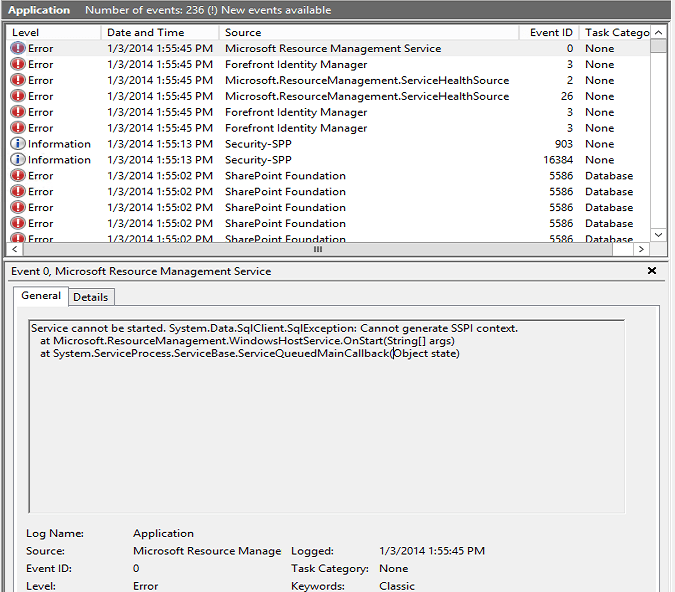Click Log Name value 'Application'
675x592 pixels.
coord(163,533)
